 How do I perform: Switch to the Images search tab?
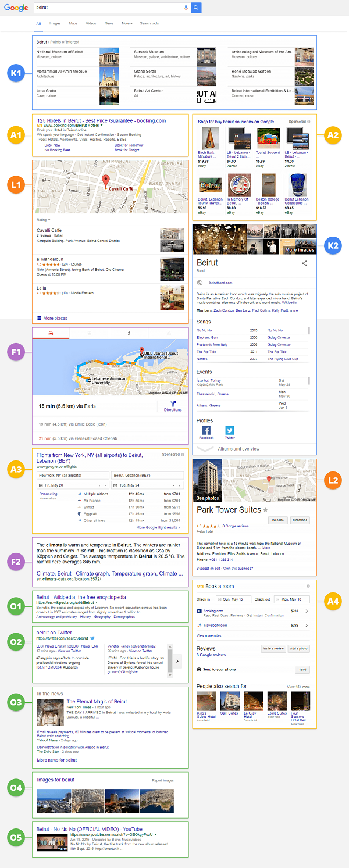[x=55, y=23]
